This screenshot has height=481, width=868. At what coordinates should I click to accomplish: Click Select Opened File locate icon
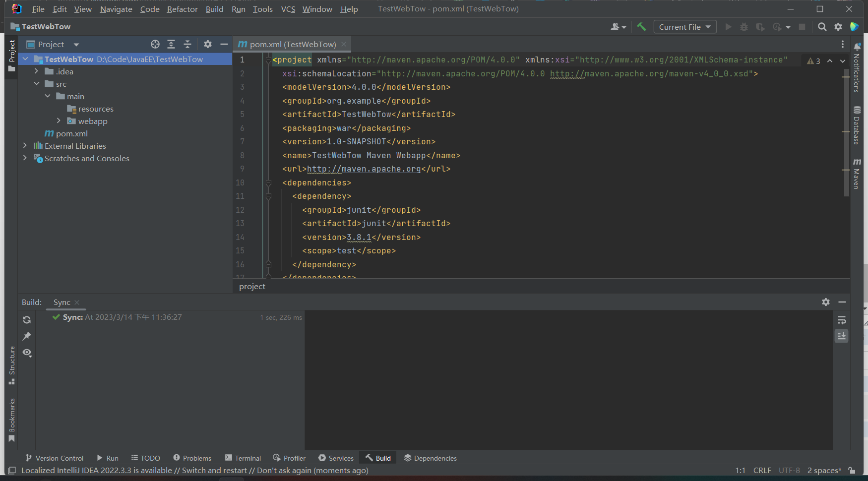(x=155, y=44)
